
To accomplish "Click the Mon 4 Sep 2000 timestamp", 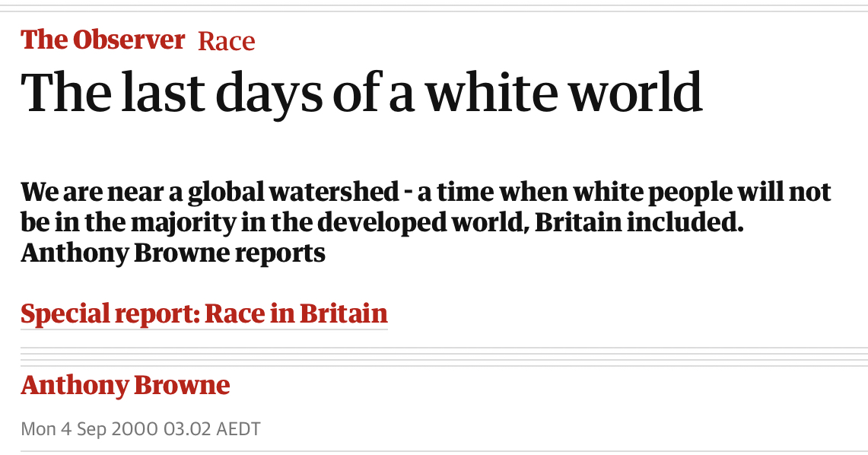I will [x=140, y=429].
